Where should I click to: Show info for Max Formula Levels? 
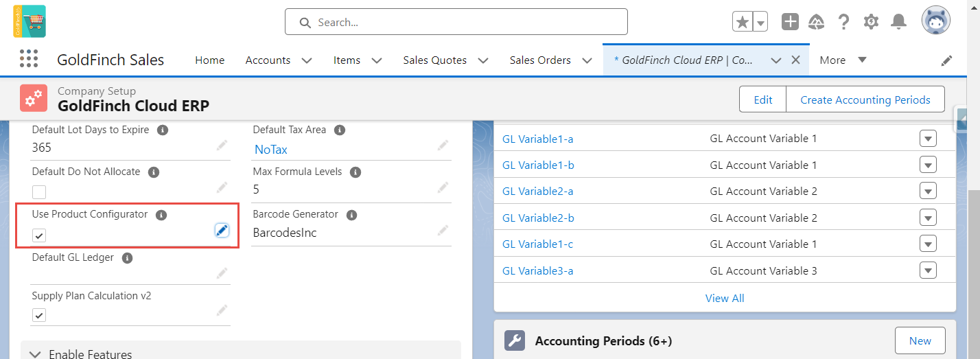(355, 172)
